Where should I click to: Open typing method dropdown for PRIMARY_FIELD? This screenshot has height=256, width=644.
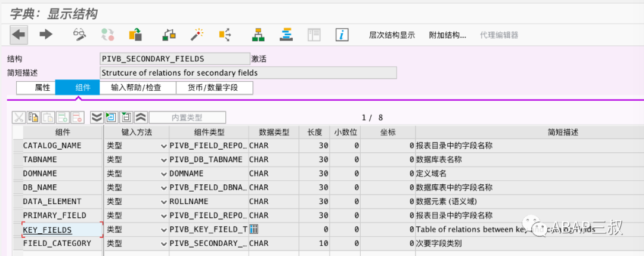point(165,216)
